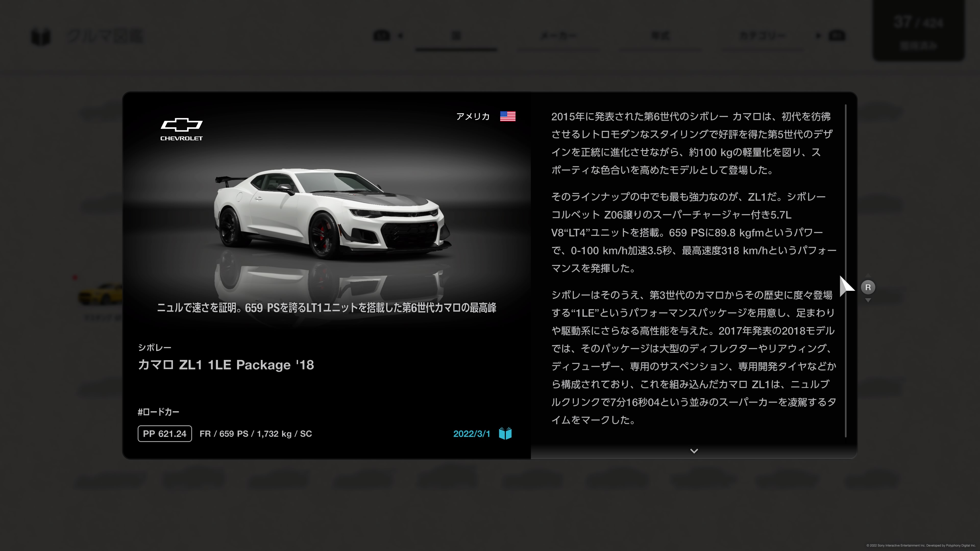Open the 年式 tab
This screenshot has height=551, width=980.
tap(660, 36)
